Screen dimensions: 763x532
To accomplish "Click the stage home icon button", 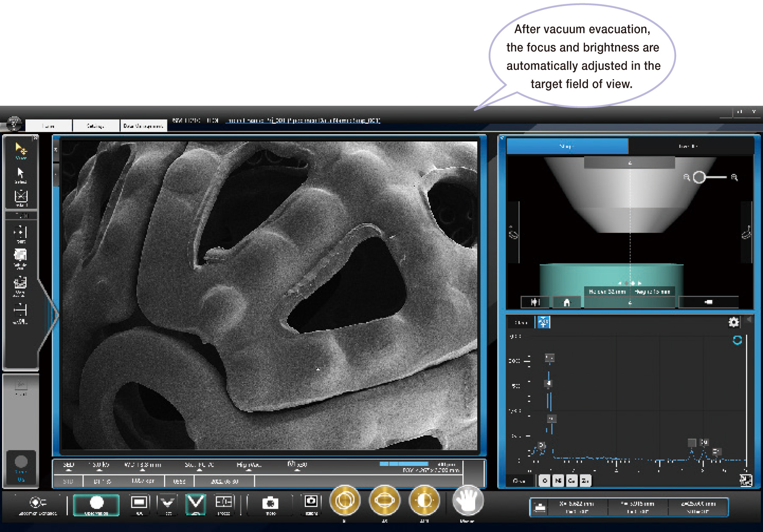I will (567, 302).
